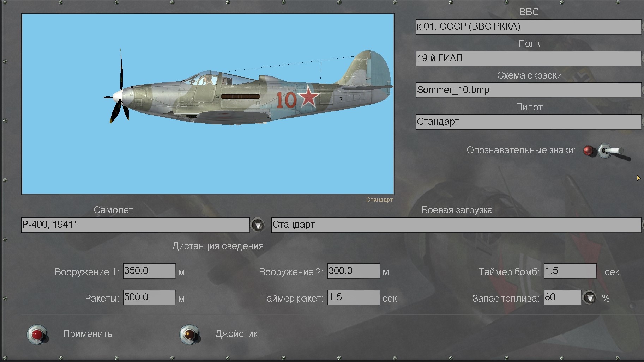The width and height of the screenshot is (644, 362).
Task: Click the Полк heading text
Action: [529, 44]
